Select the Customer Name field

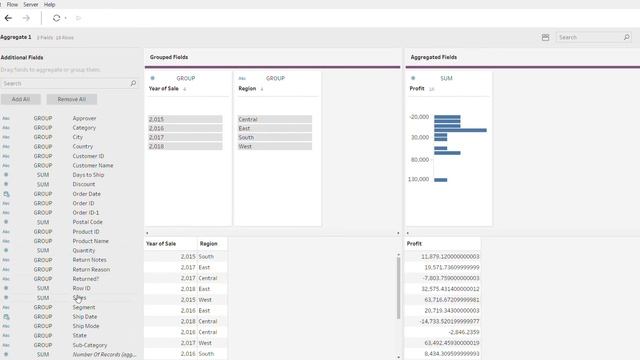tap(93, 165)
